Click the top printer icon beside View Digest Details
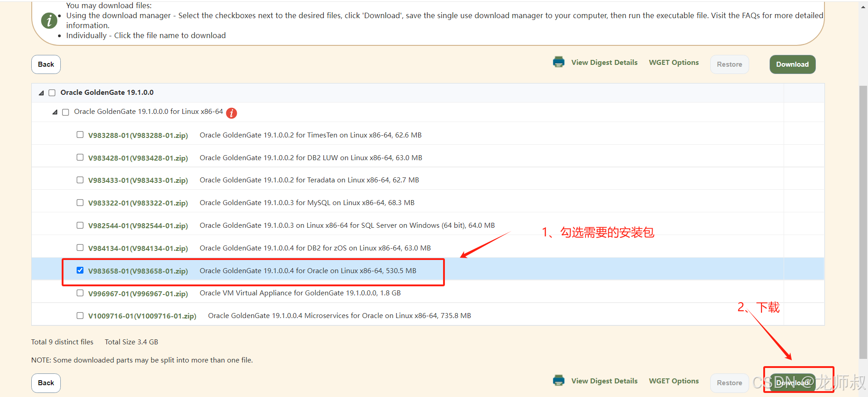The height and width of the screenshot is (397, 868). click(x=559, y=62)
